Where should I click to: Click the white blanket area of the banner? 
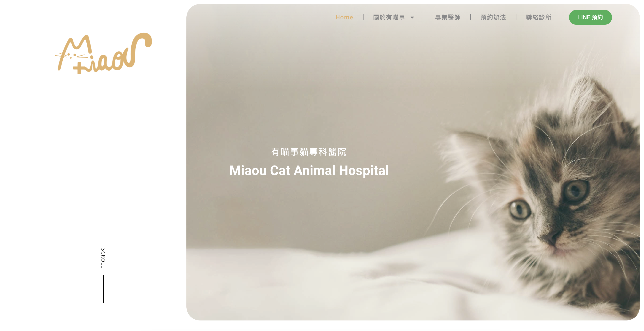pyautogui.click(x=300, y=285)
